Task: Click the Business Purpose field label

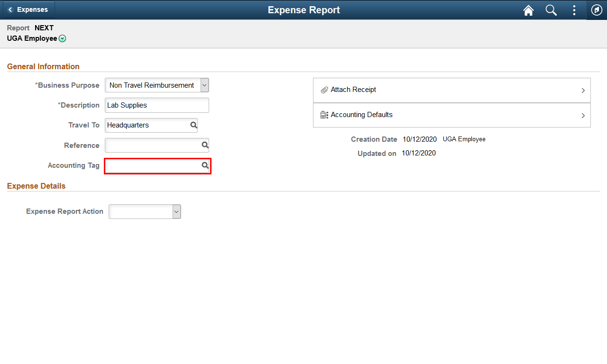Action: (67, 85)
